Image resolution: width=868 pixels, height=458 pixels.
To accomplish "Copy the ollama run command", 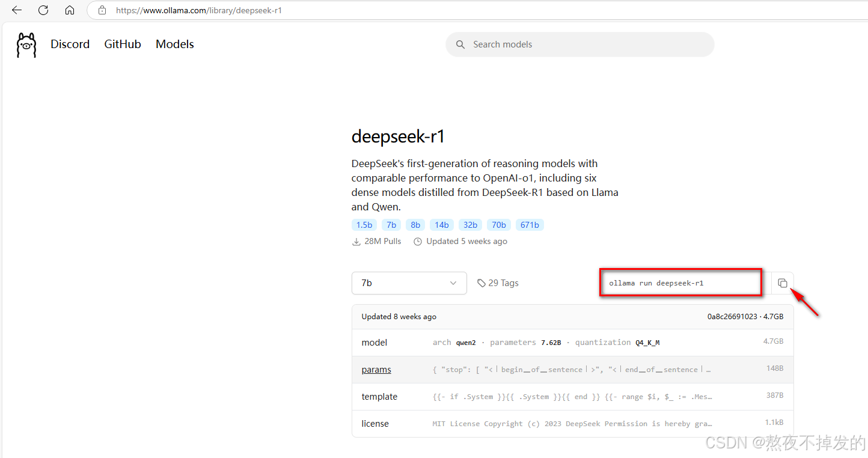I will 782,283.
